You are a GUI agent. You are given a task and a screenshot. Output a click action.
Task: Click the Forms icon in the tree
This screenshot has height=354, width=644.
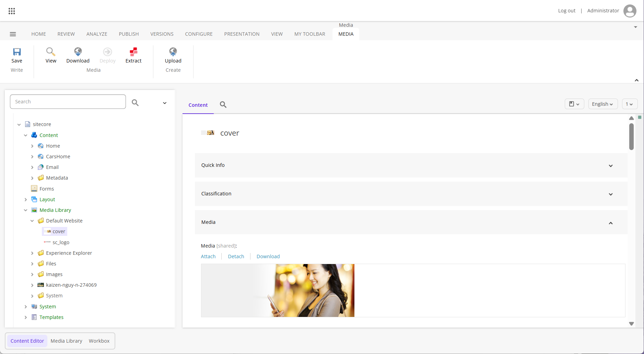point(34,189)
